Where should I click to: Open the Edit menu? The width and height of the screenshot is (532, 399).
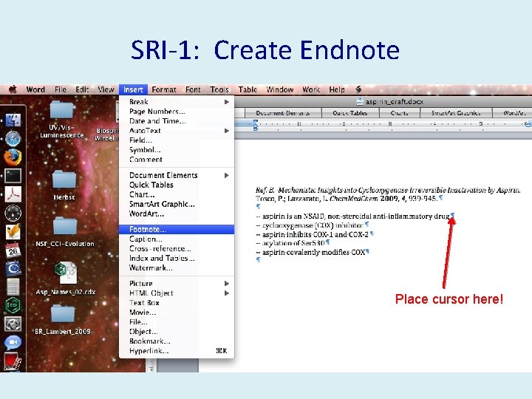tap(82, 89)
